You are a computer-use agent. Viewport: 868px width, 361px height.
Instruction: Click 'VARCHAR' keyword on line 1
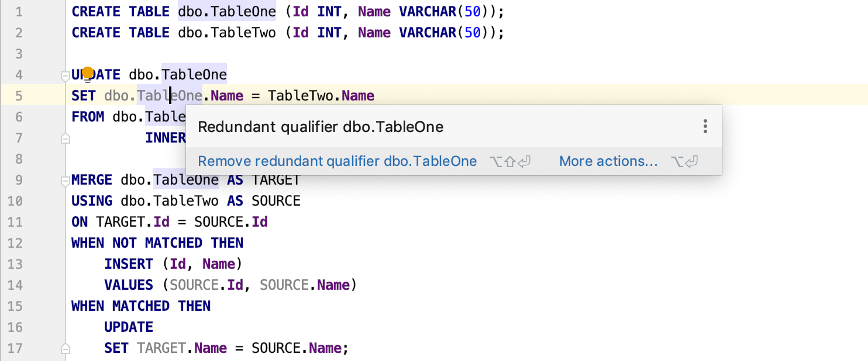428,12
